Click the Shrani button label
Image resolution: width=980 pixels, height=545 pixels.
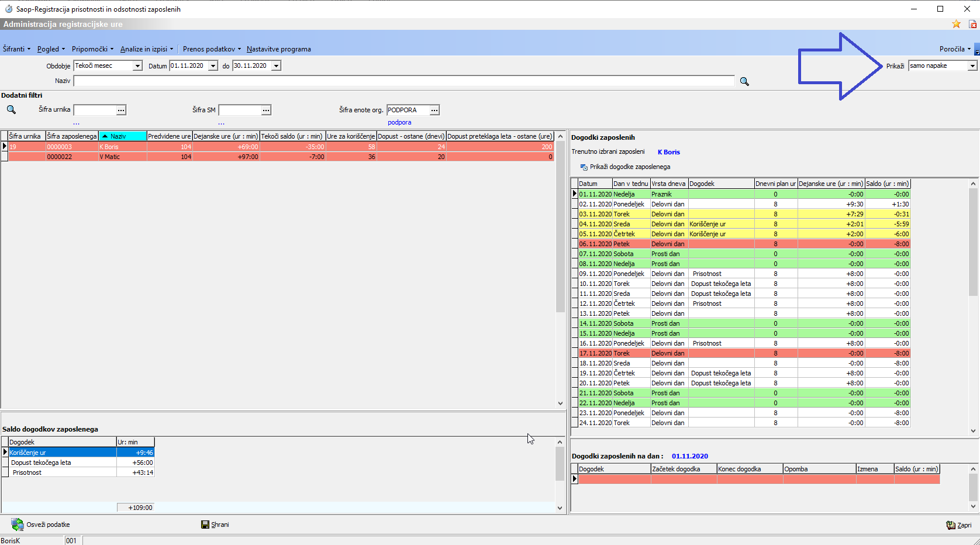220,525
